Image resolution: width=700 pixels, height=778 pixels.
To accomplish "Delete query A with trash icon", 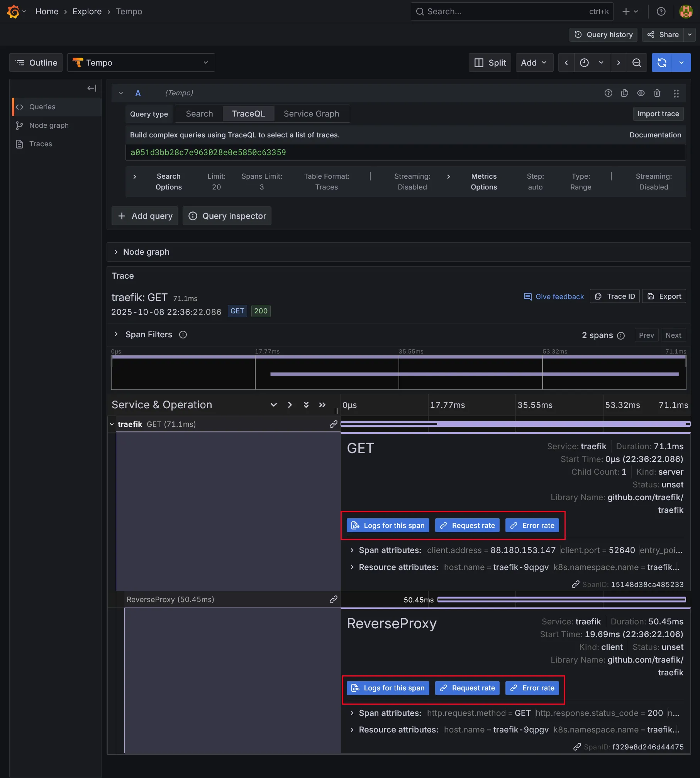I will click(657, 93).
